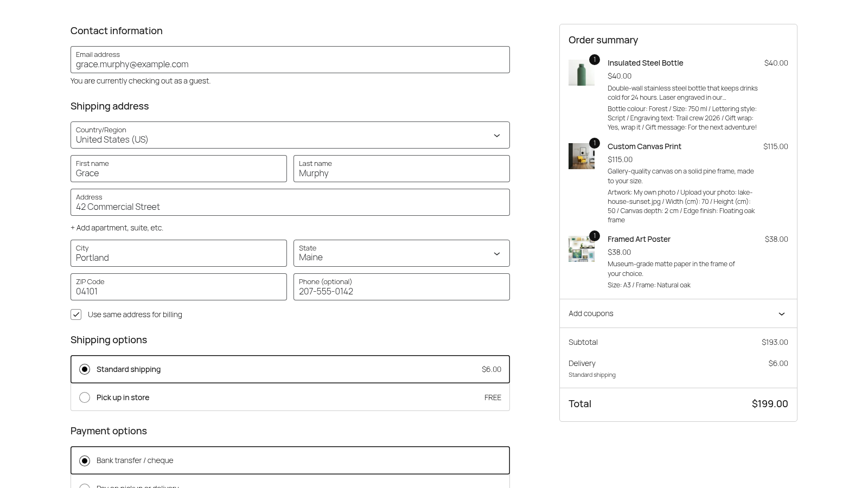Click the Insulated Steel Bottle product thumbnail

click(x=582, y=73)
